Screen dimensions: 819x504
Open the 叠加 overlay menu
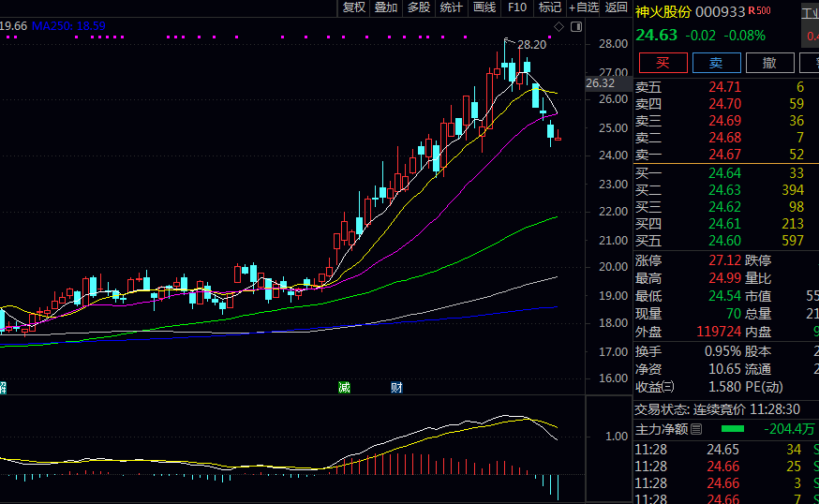[386, 7]
